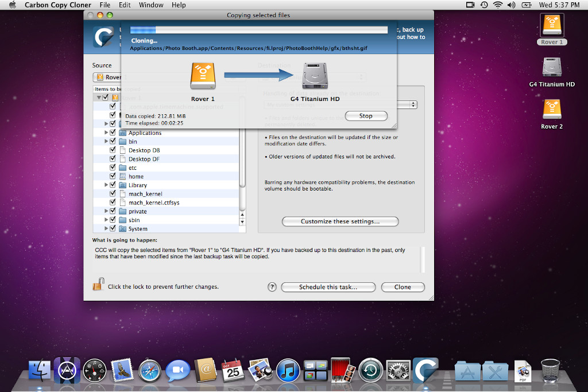Image resolution: width=588 pixels, height=392 pixels.
Task: Uncheck Desktop DB file checkbox
Action: pyautogui.click(x=113, y=150)
